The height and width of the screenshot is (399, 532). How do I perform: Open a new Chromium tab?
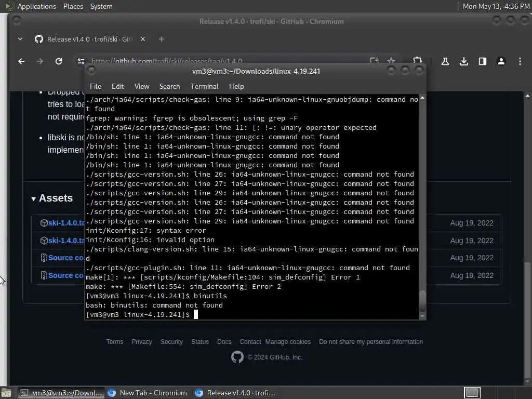[162, 39]
